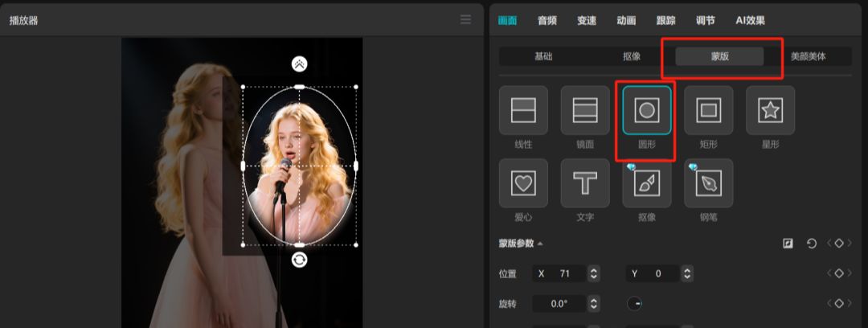
Task: Switch to the 跟踪 tab
Action: pos(666,21)
